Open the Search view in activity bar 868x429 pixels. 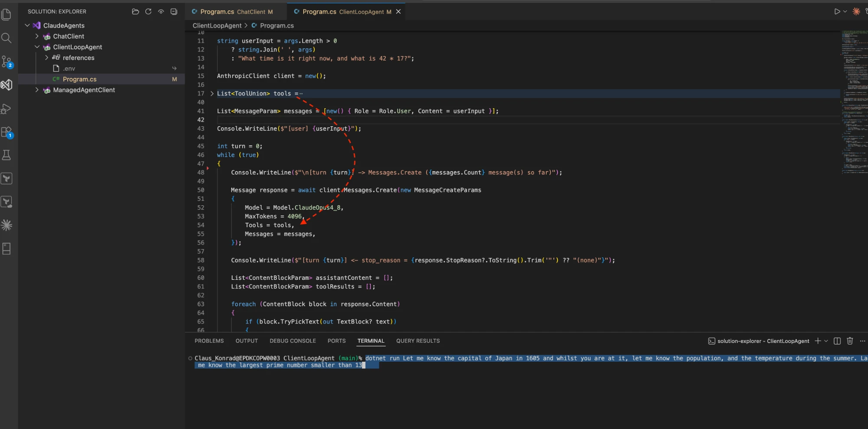(7, 38)
